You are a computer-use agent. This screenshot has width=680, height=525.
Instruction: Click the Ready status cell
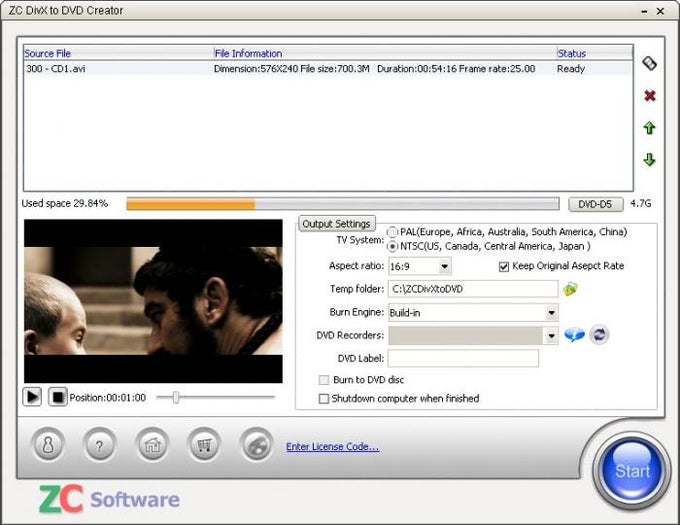(x=571, y=68)
